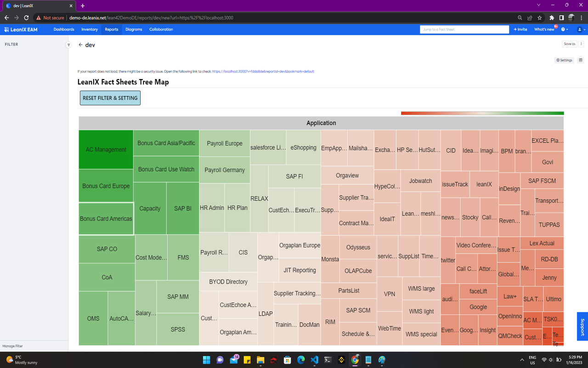Screen dimensions: 588x368
Task: Open File Explorer from taskbar
Action: (x=260, y=360)
